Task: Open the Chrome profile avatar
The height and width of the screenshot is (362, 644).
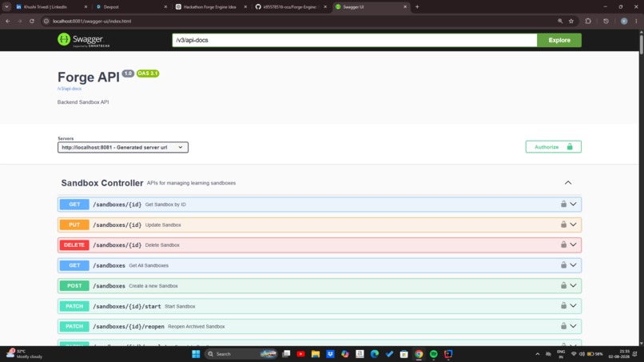Action: [624, 21]
